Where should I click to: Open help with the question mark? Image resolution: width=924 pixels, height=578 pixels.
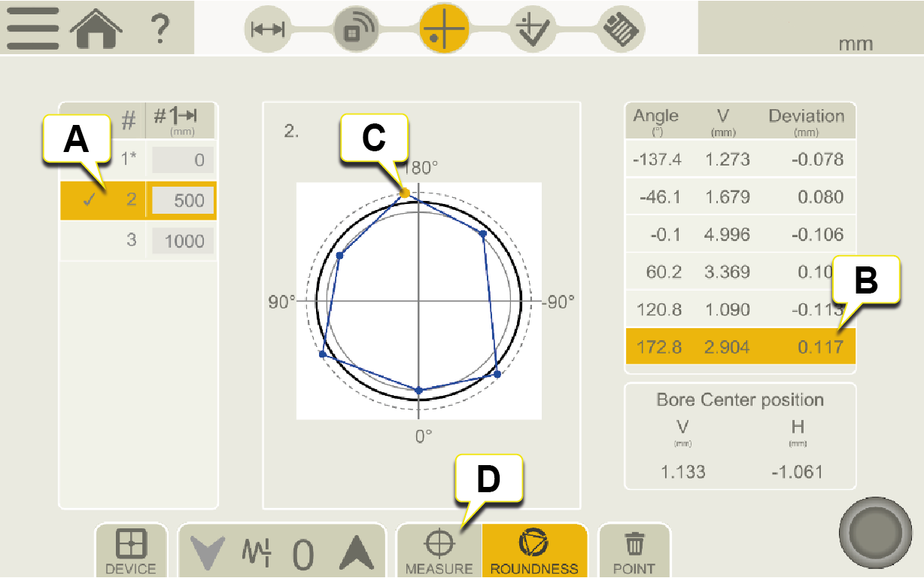[x=159, y=29]
